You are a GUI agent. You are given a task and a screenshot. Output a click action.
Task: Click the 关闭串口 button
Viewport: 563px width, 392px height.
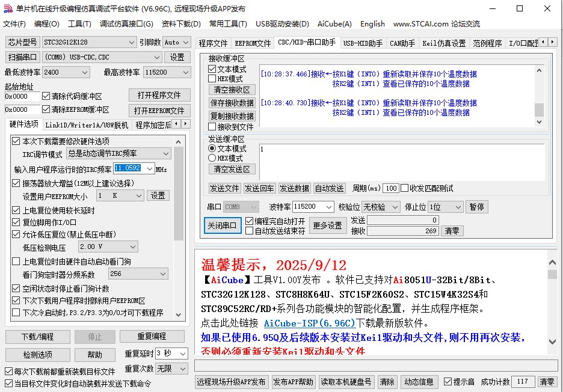point(223,225)
